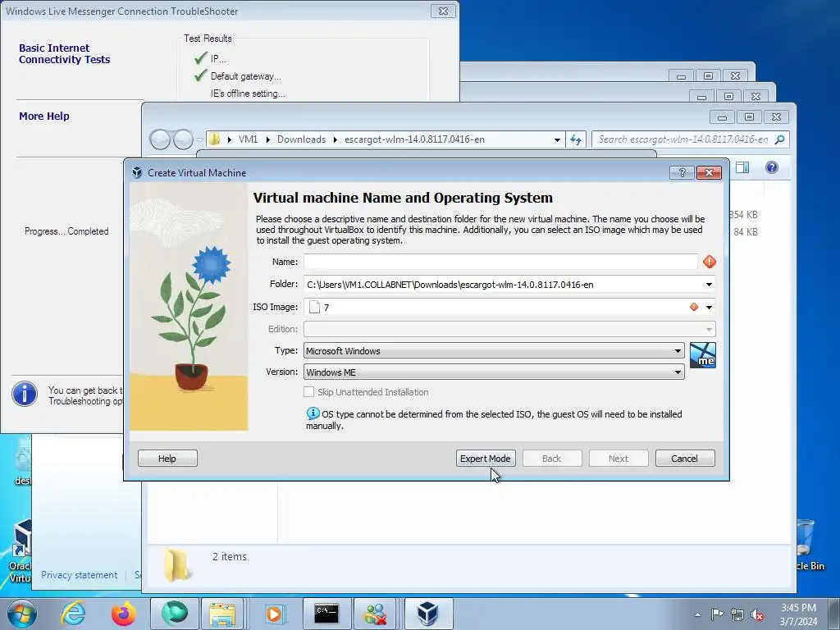The image size is (840, 630).
Task: Click the Back button
Action: click(552, 459)
